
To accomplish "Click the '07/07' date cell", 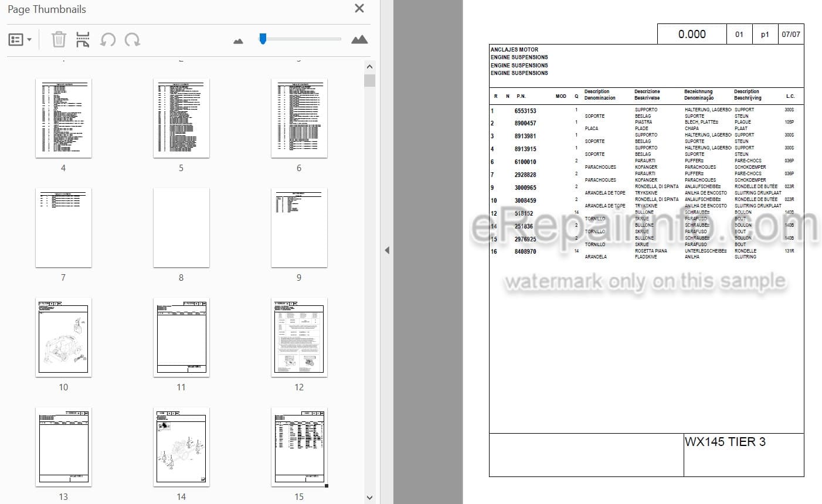I will [x=791, y=34].
